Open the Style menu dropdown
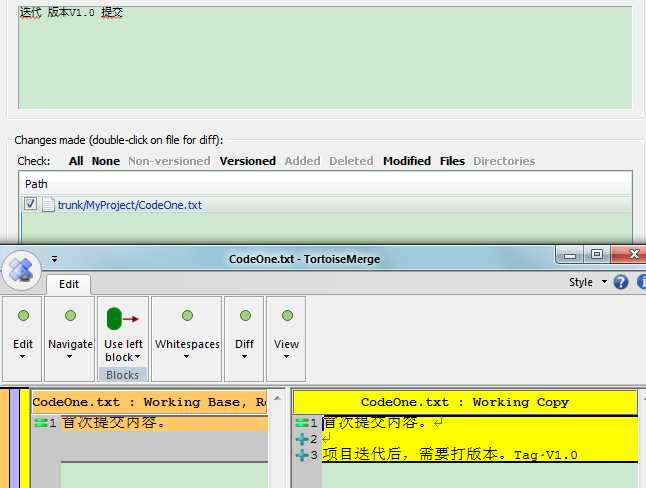 587,282
